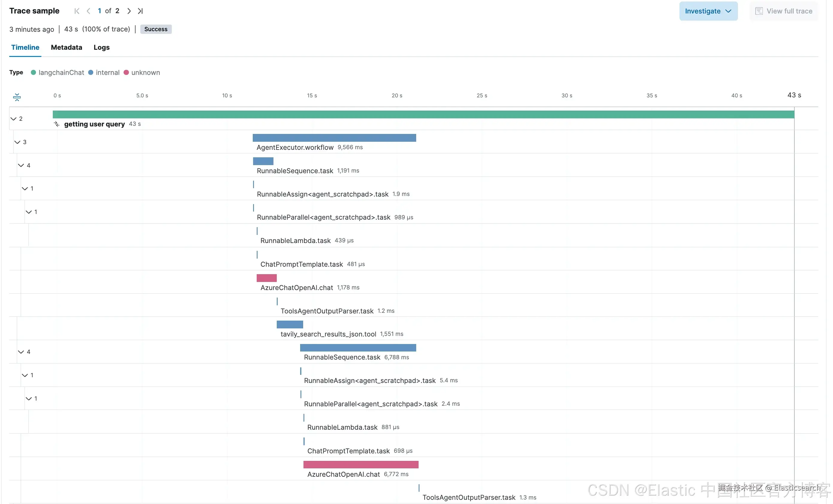Click the Success status badge
Viewport: 833px width, 504px height.
click(156, 29)
